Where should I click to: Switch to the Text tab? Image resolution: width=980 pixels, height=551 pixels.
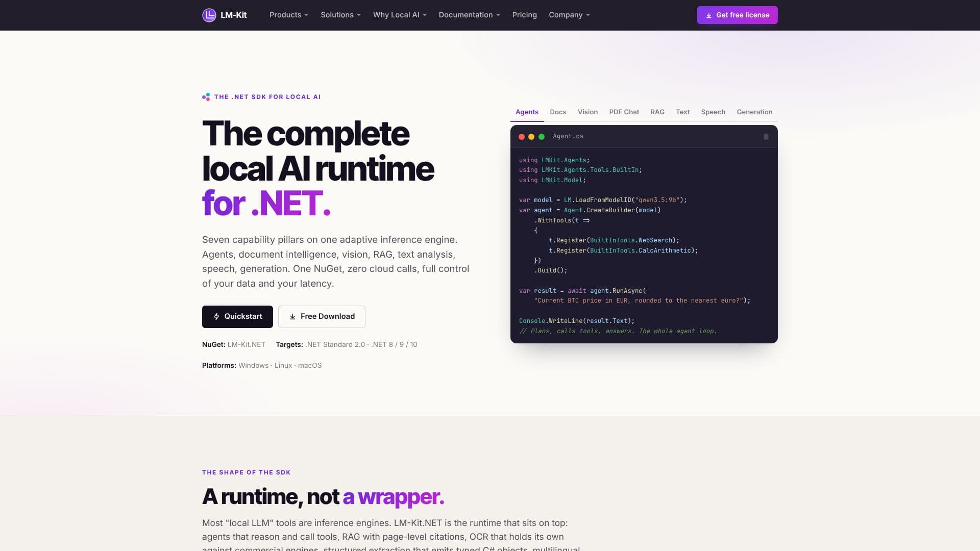(x=682, y=112)
